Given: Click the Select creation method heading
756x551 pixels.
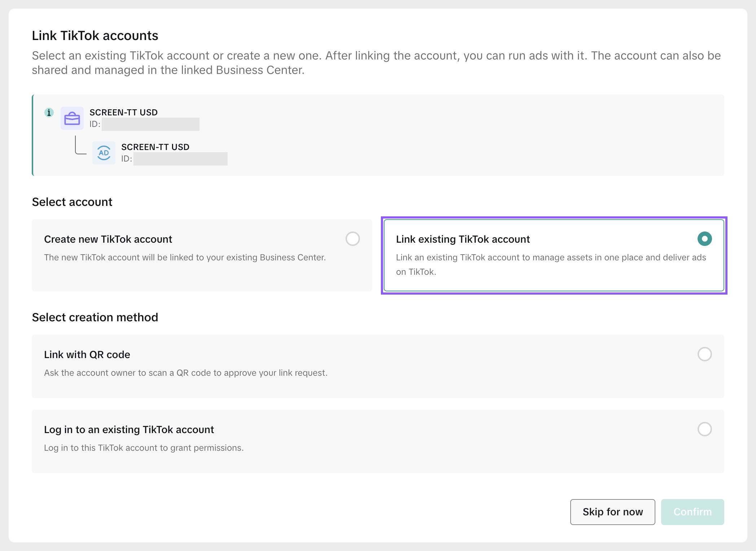Looking at the screenshot, I should click(95, 317).
